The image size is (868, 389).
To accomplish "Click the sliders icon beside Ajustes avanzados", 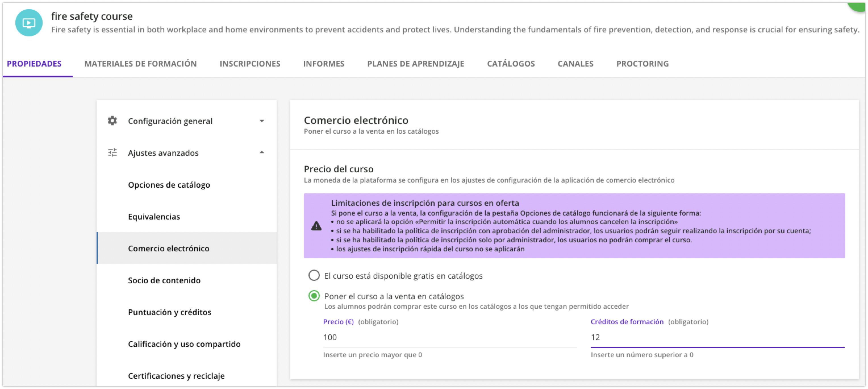I will pos(112,153).
